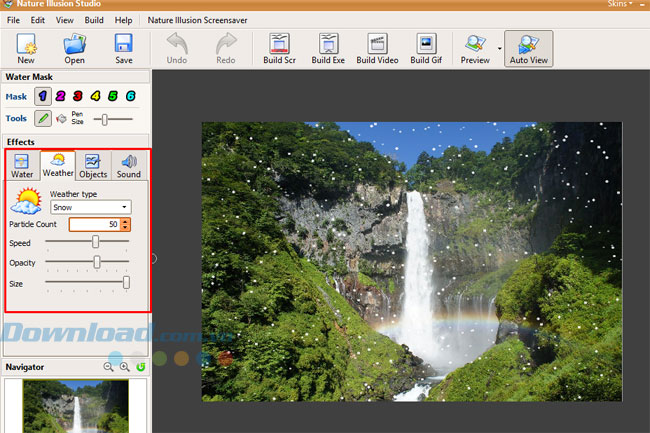Switch to the Sound effects tab
The height and width of the screenshot is (433, 650).
point(129,166)
